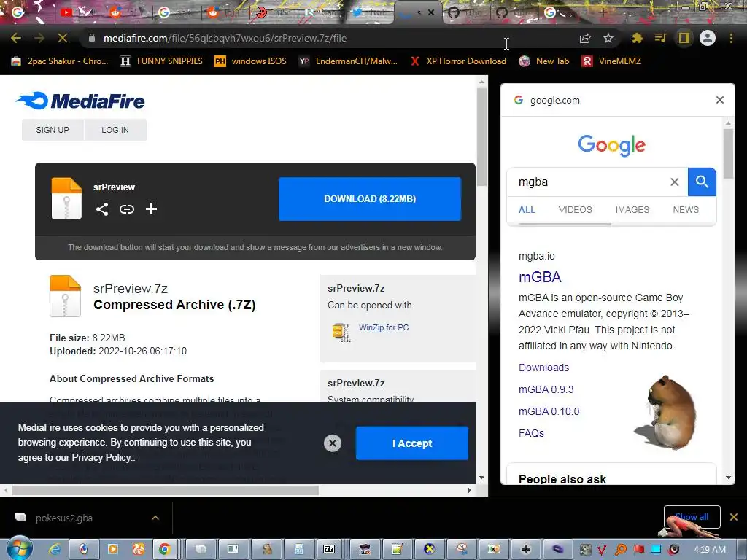Open the EndermanCH/Malw... bookmark
The image size is (747, 560).
pyautogui.click(x=348, y=61)
